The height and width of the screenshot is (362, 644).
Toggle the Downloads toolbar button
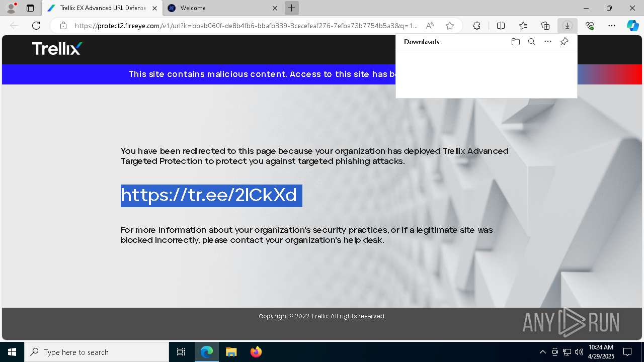pyautogui.click(x=567, y=26)
